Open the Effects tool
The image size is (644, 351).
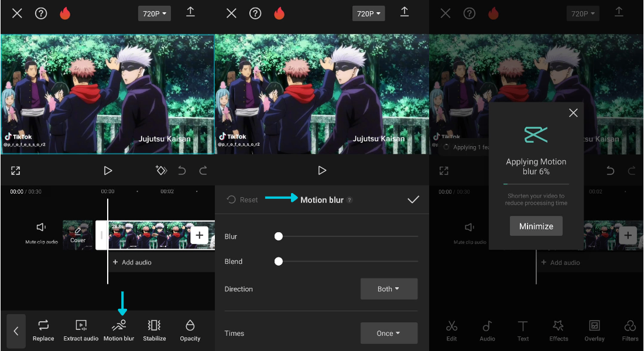(x=559, y=331)
